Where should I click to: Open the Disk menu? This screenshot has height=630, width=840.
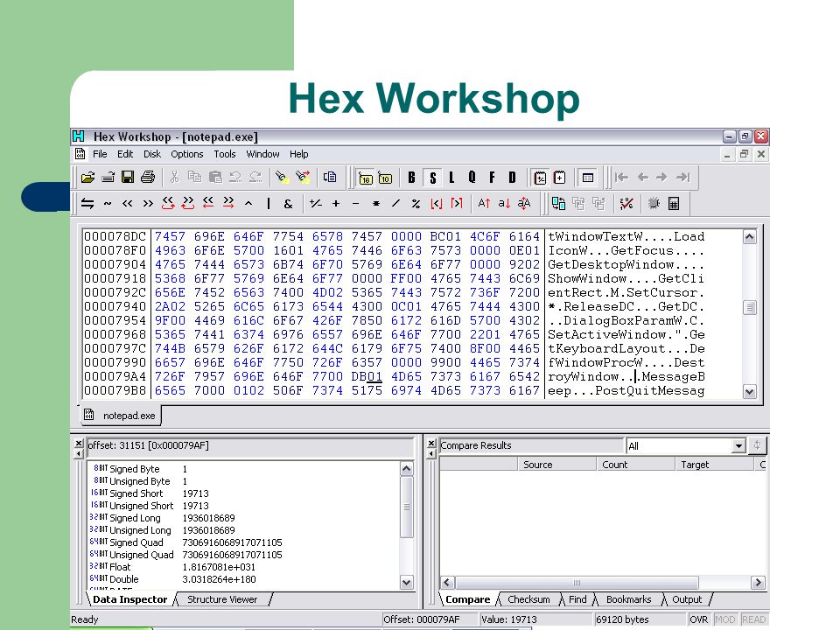coord(152,154)
